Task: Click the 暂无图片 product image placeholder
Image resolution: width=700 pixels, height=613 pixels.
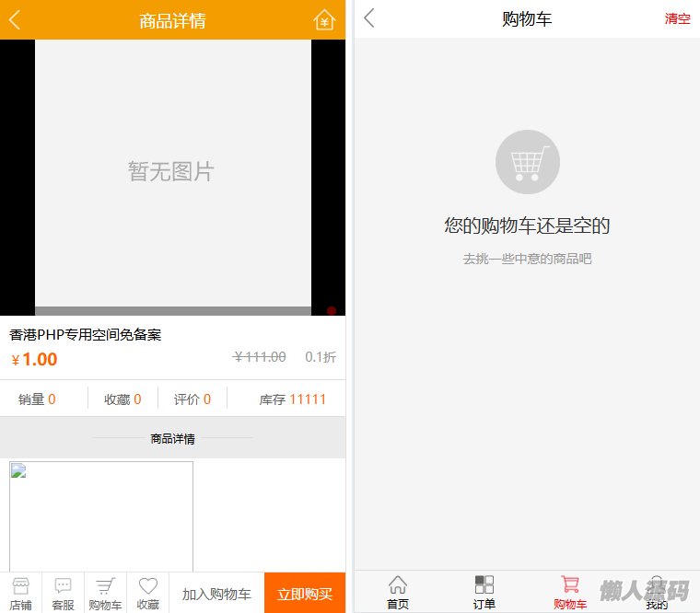Action: [x=172, y=172]
